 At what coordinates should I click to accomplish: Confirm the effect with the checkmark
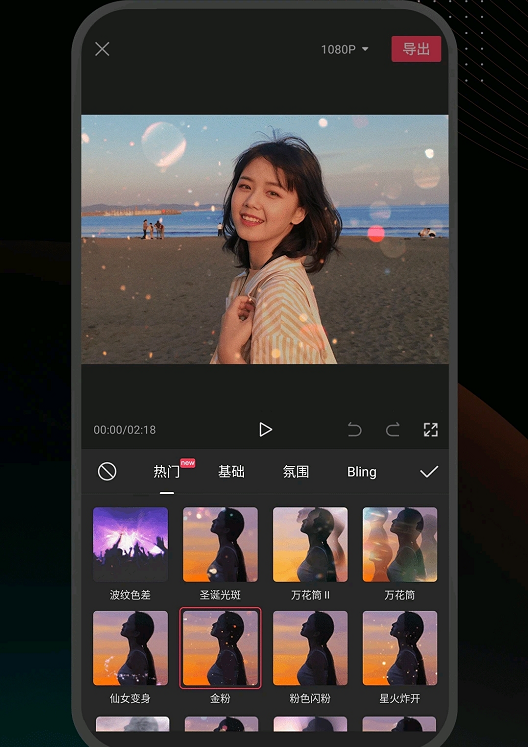point(429,472)
